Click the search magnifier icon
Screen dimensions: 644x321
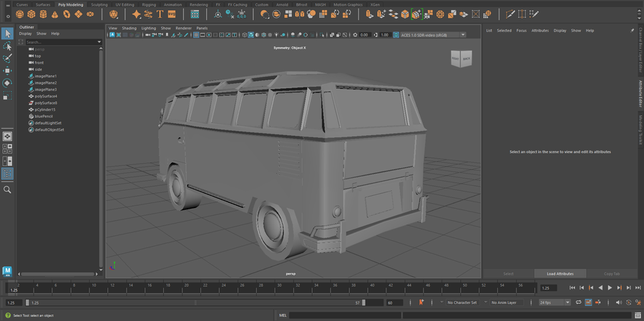pos(7,189)
